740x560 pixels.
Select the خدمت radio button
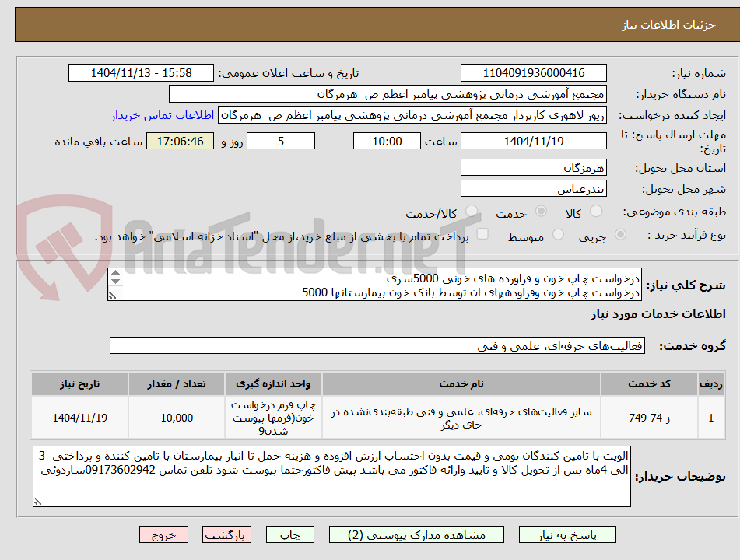tap(541, 212)
